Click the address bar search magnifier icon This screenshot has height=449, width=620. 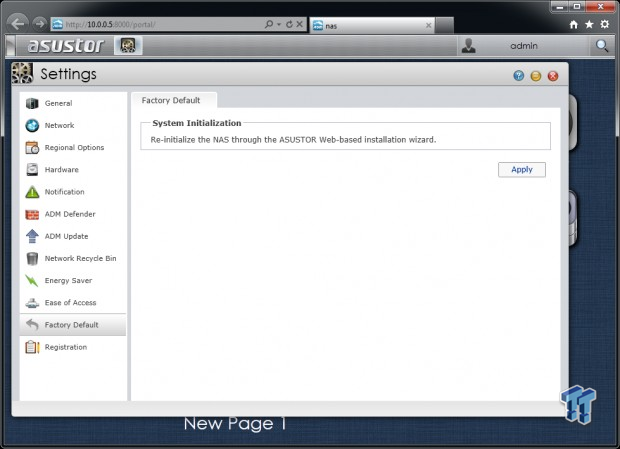click(x=269, y=24)
